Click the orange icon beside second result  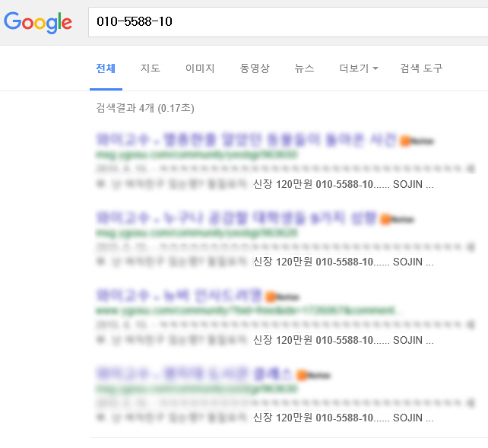coord(385,219)
